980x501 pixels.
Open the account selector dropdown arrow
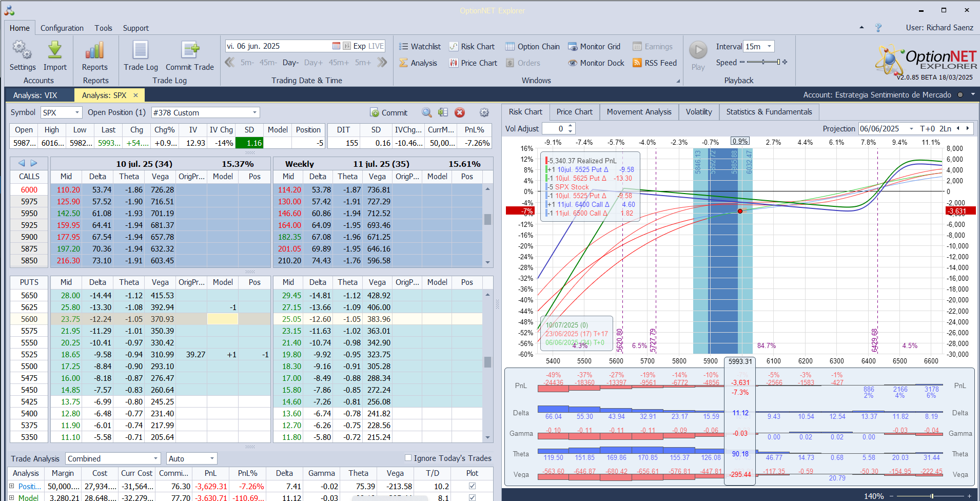click(973, 95)
